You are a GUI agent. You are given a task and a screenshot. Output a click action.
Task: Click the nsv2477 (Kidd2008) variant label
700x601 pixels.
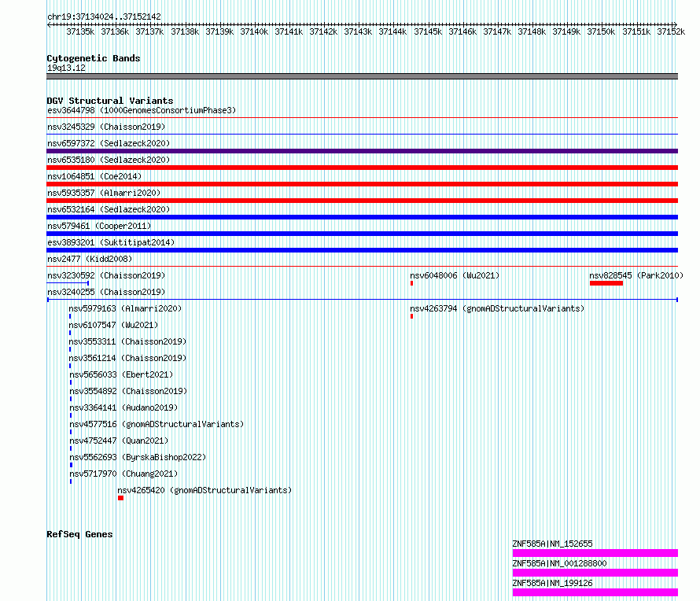(90, 259)
